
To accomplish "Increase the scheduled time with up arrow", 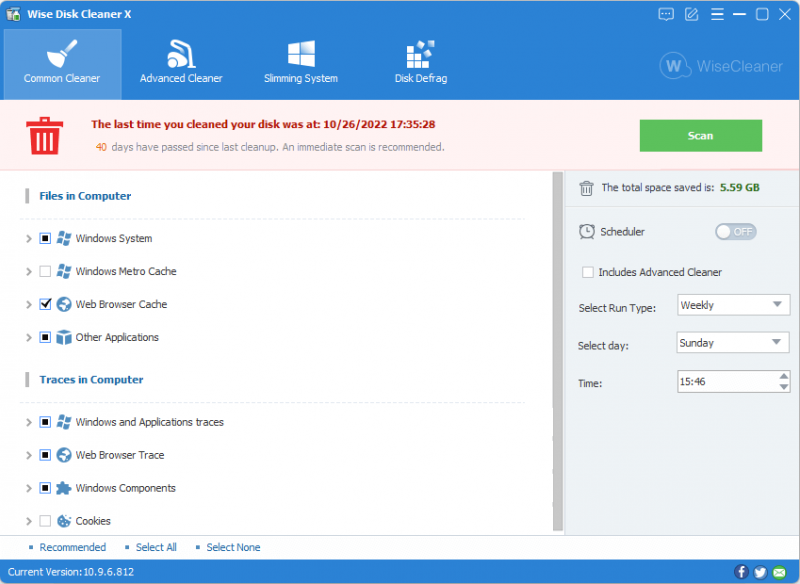I will [x=784, y=376].
